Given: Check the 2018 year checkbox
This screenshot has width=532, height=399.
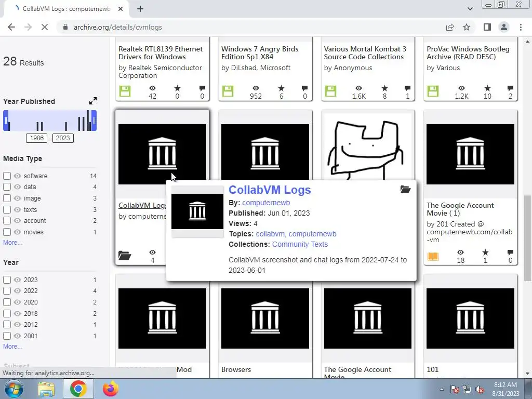Looking at the screenshot, I should point(7,313).
